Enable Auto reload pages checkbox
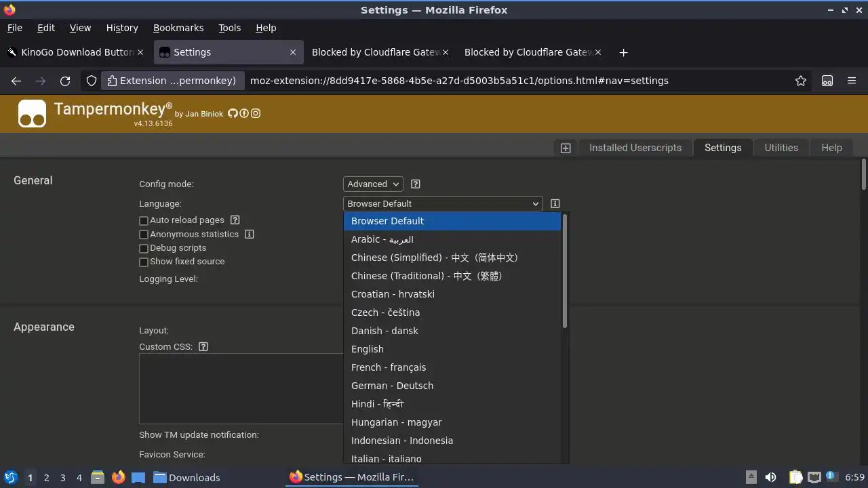This screenshot has height=488, width=868. click(144, 220)
